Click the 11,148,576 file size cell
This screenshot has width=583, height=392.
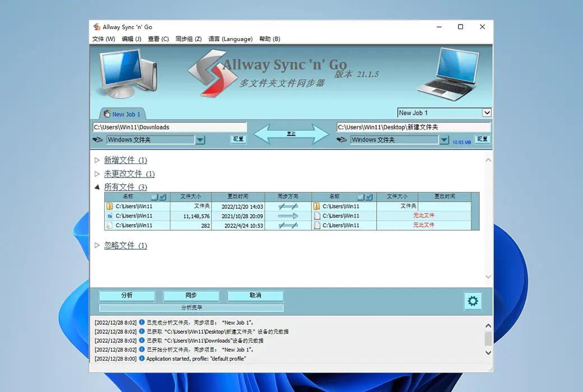[x=191, y=216]
